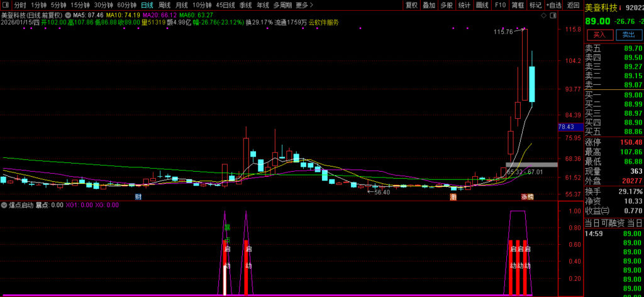644x297 pixels.
Task: Click the panel layout icon before 分时
Action: point(6,5)
